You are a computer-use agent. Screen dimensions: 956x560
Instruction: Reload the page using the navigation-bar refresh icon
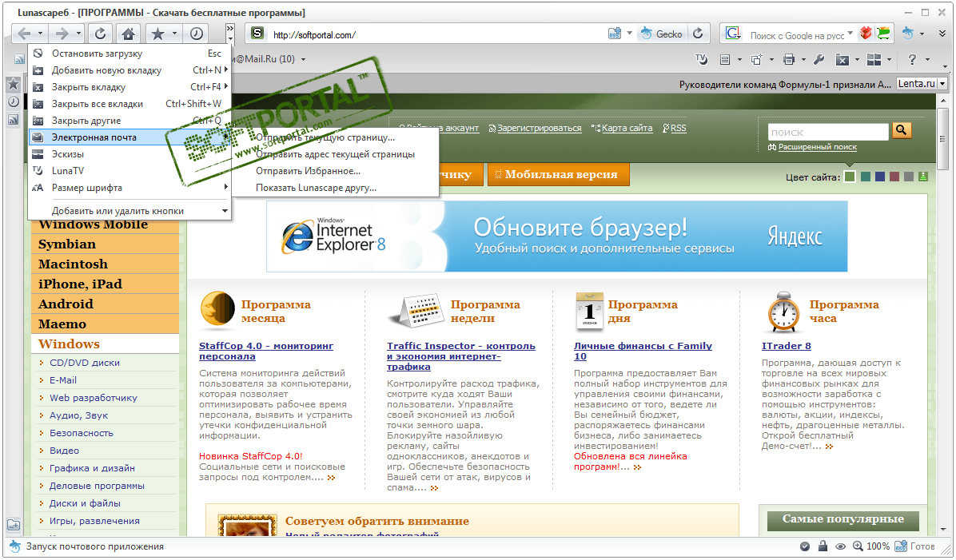(x=101, y=34)
